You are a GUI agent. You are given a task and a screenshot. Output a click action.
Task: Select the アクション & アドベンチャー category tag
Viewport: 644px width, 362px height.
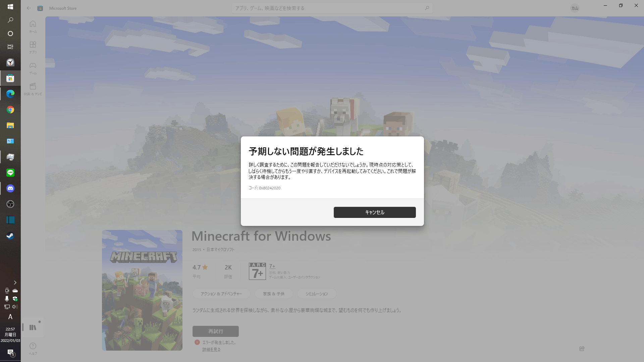pyautogui.click(x=221, y=294)
